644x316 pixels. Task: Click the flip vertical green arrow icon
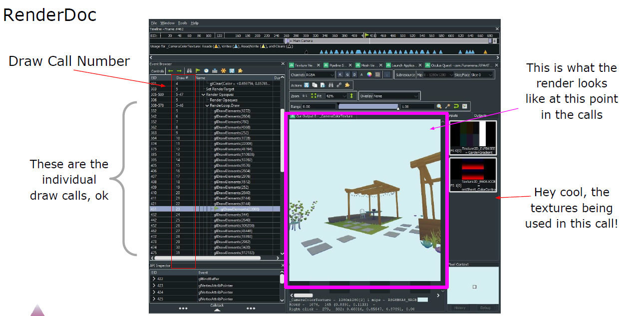click(x=351, y=96)
